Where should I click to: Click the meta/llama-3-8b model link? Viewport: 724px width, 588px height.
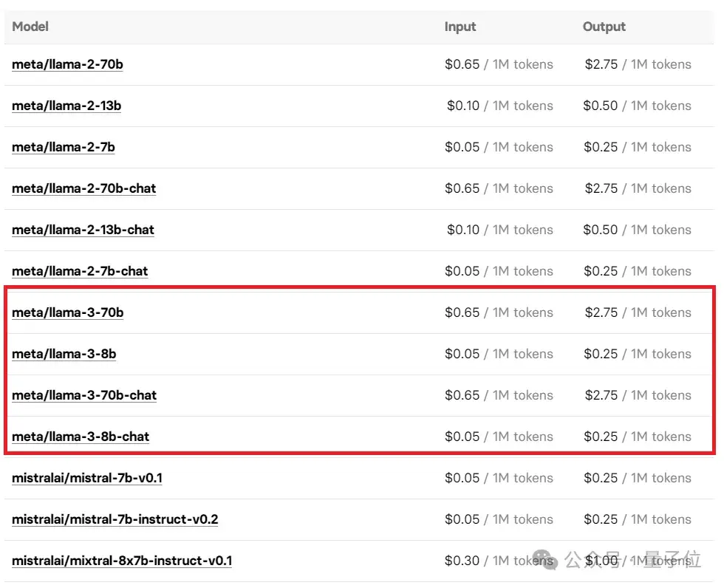coord(64,354)
